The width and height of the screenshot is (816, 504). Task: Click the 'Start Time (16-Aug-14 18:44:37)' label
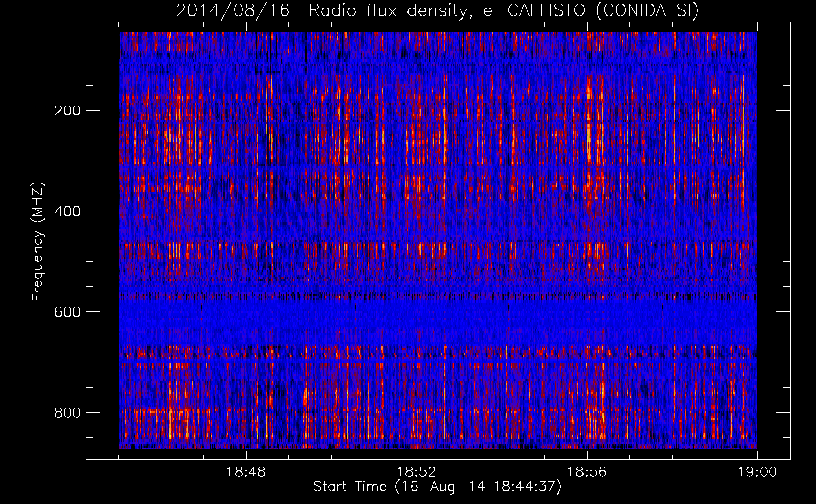coord(437,487)
